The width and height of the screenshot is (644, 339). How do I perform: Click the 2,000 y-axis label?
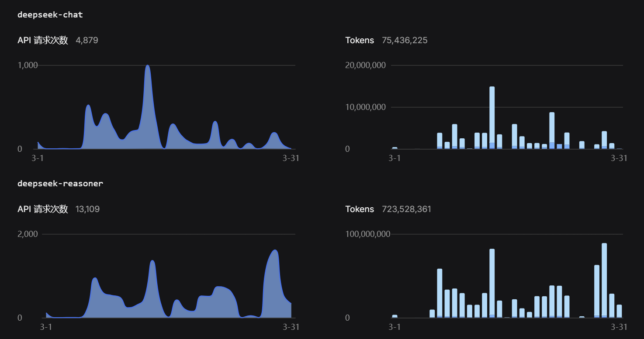pyautogui.click(x=28, y=234)
